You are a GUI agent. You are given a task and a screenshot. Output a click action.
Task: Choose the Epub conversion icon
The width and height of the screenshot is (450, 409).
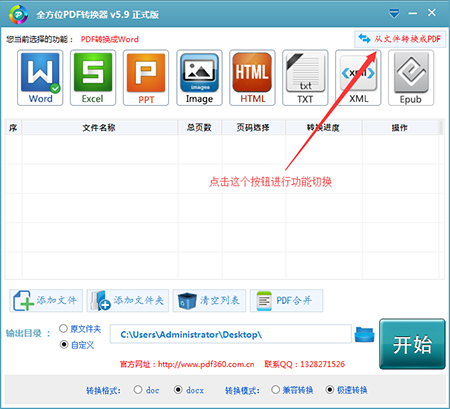pos(411,78)
